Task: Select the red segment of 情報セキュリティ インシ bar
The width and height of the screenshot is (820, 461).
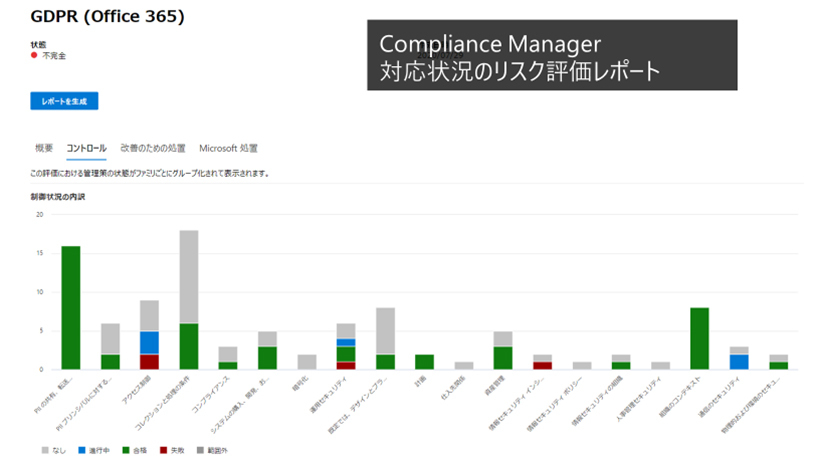Action: tap(542, 365)
